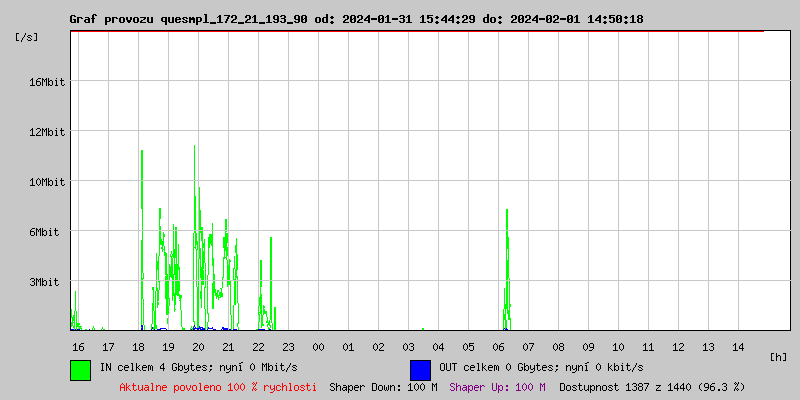Click the '00' midnight hour label on x-axis
800x400 pixels.
pyautogui.click(x=318, y=346)
